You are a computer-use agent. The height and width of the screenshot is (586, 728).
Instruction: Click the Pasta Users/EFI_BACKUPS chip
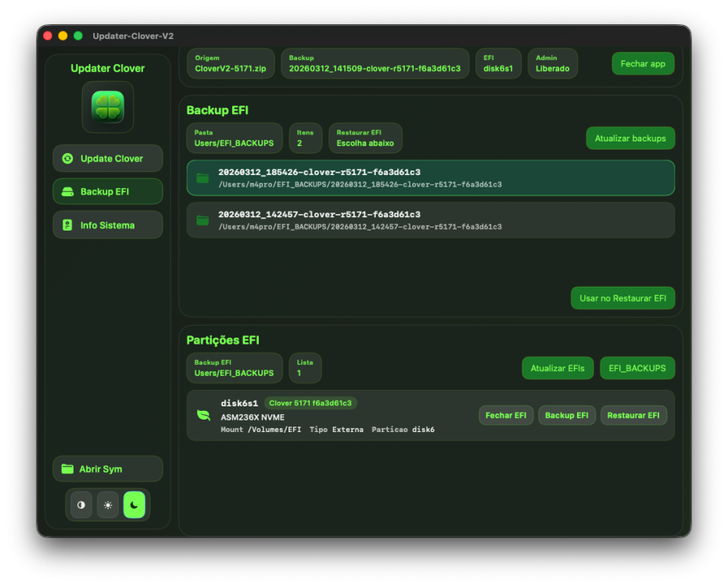pos(235,138)
